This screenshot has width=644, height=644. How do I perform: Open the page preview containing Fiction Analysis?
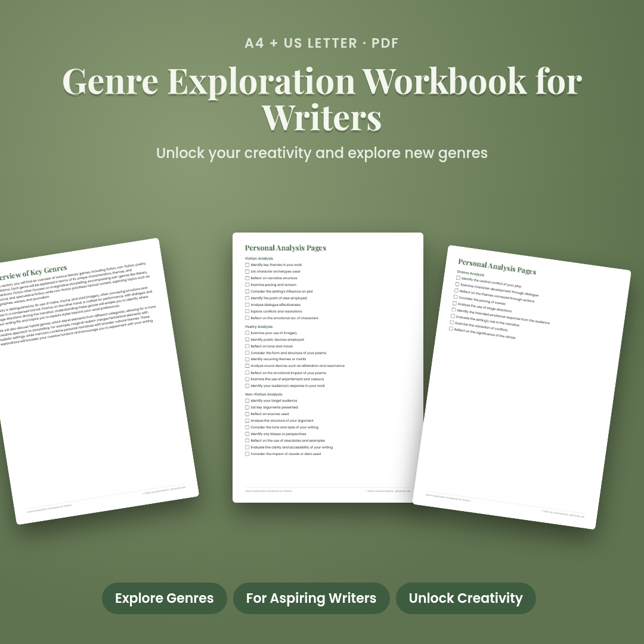click(328, 367)
